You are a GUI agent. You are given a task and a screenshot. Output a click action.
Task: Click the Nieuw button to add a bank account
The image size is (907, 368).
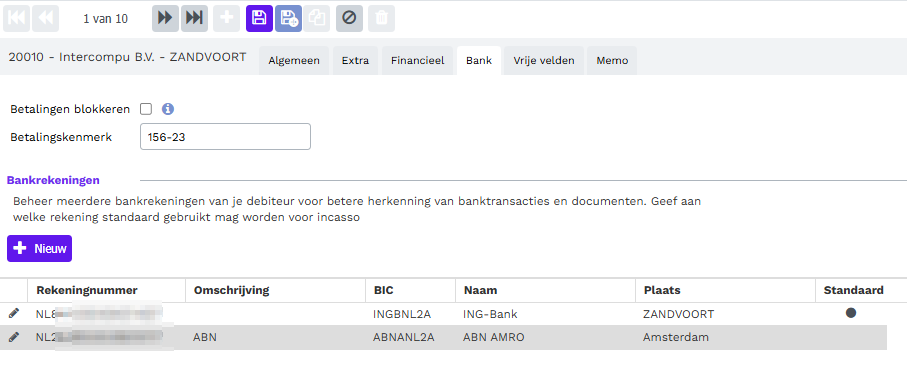[39, 248]
